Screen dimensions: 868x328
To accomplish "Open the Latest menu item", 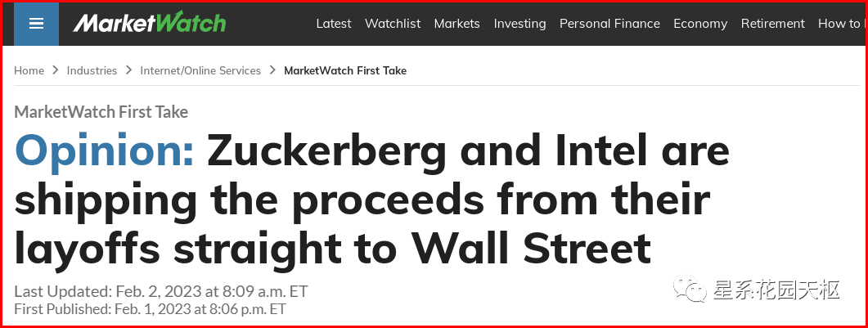I will click(x=334, y=24).
